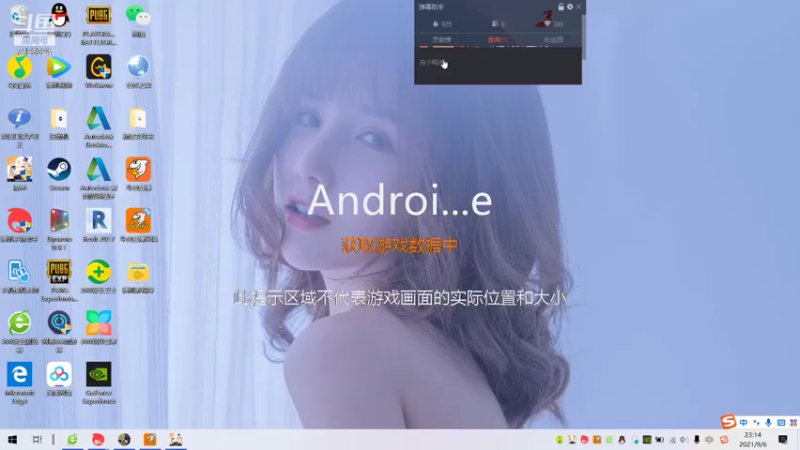Switch to the 贡献榜 tab

[442, 40]
